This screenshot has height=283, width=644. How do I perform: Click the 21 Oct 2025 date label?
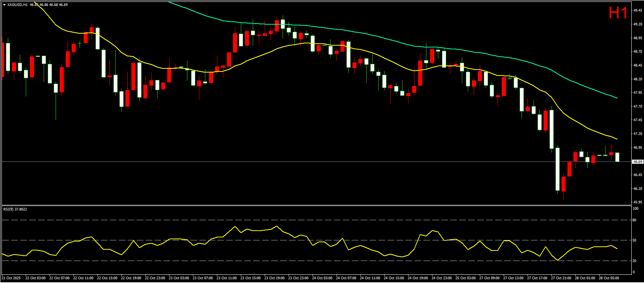coord(11,278)
